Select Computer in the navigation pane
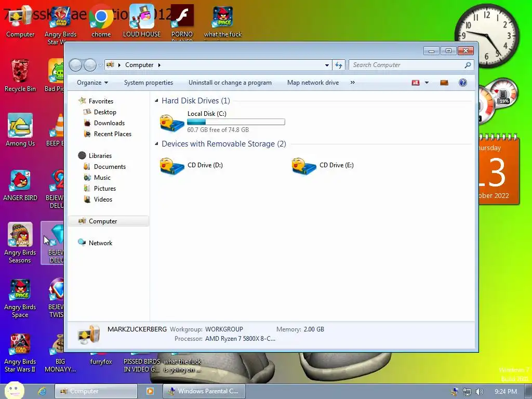 tap(109, 221)
